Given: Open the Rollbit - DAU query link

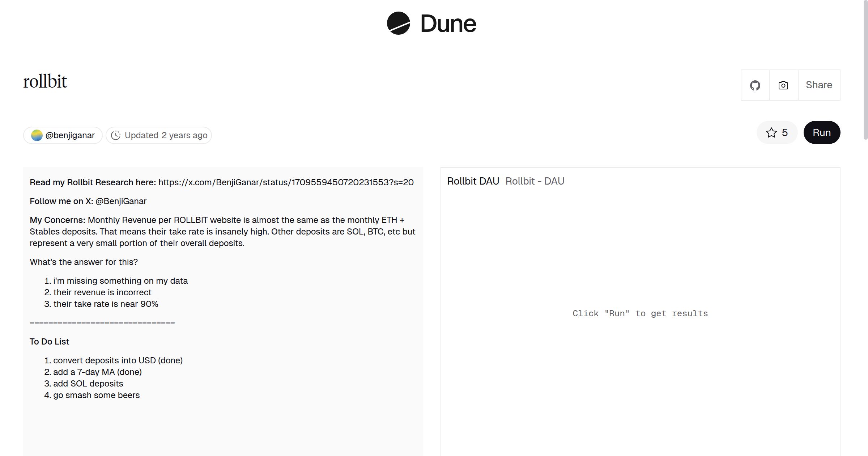Looking at the screenshot, I should click(535, 181).
